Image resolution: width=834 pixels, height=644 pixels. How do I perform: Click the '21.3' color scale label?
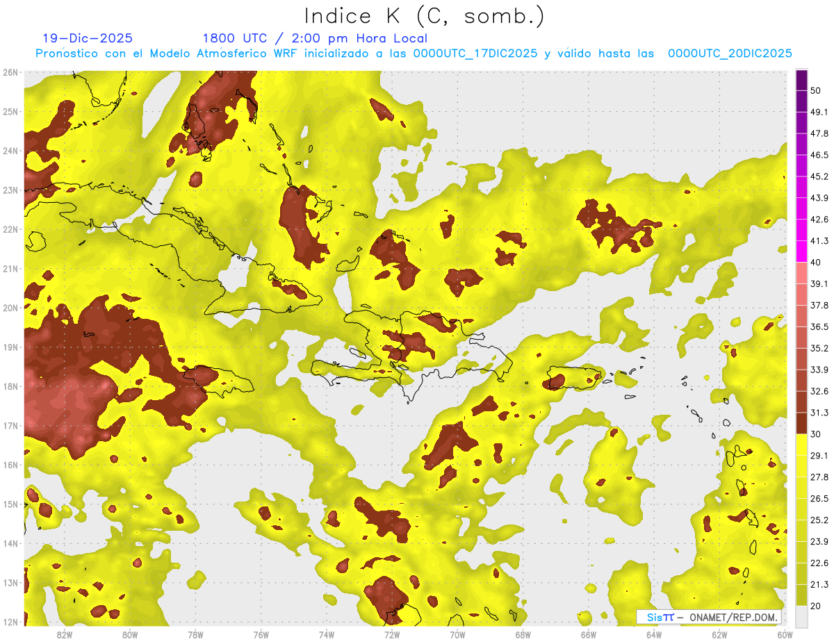(819, 584)
